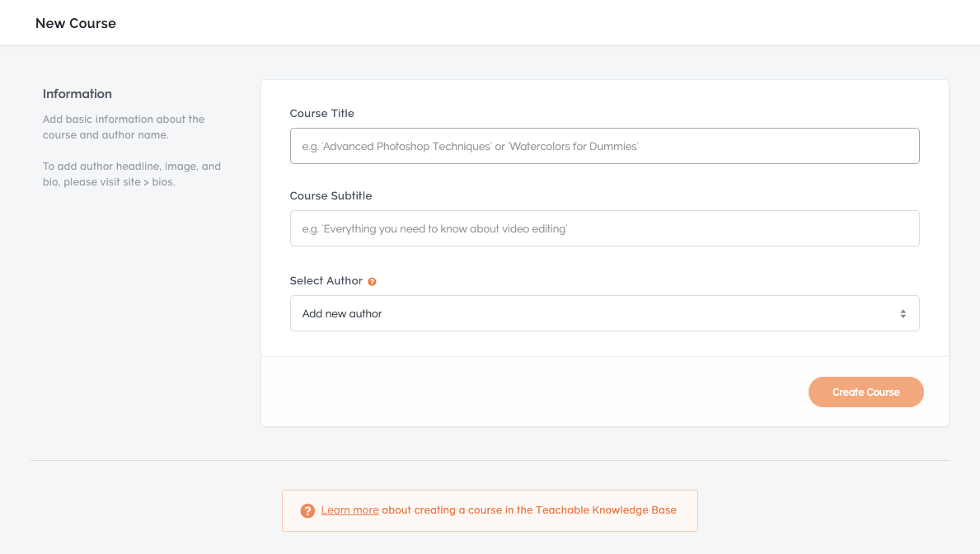Click the 'Teachable Knowledge Base' banner text
This screenshot has width=980, height=554.
point(606,510)
